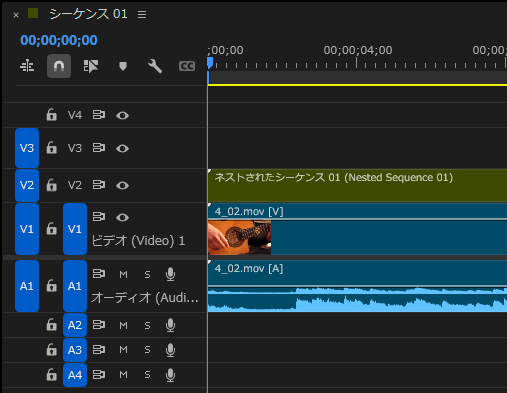The image size is (507, 393).
Task: Toggle sync lock for A3
Action: 99,350
